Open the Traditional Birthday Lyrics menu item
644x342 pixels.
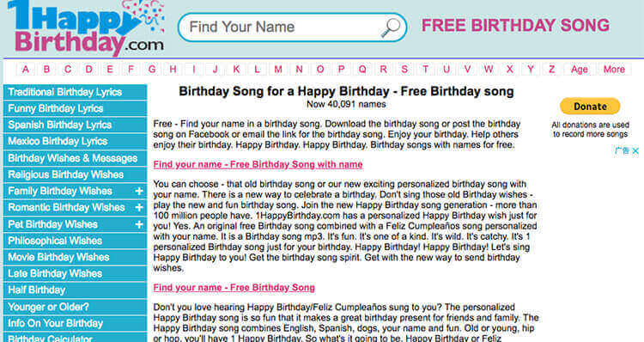click(x=75, y=92)
